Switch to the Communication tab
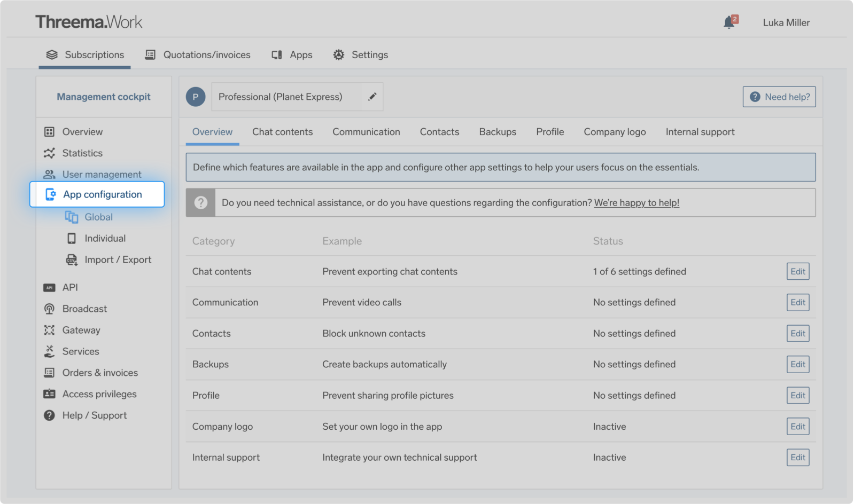This screenshot has height=504, width=854. (x=366, y=132)
